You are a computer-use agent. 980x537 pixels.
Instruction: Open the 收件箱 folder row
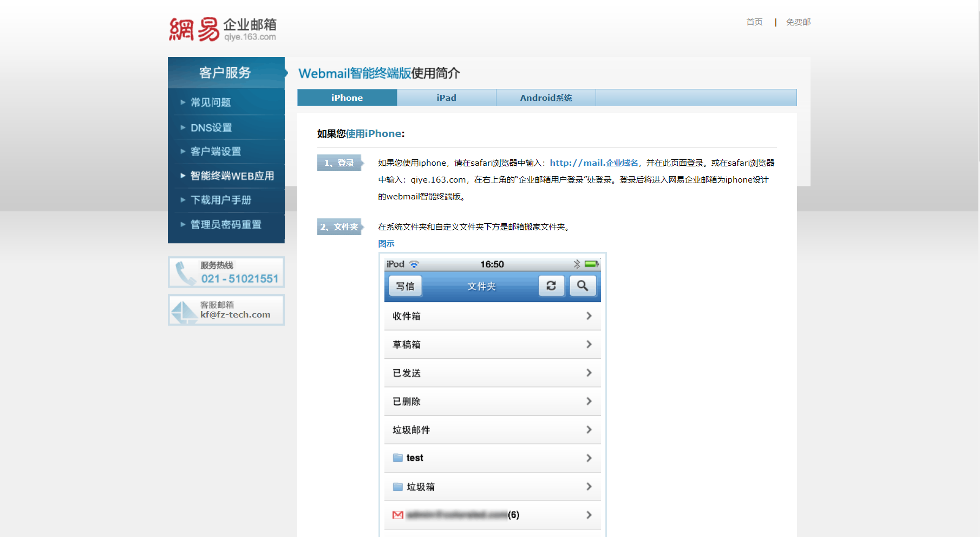pos(493,316)
